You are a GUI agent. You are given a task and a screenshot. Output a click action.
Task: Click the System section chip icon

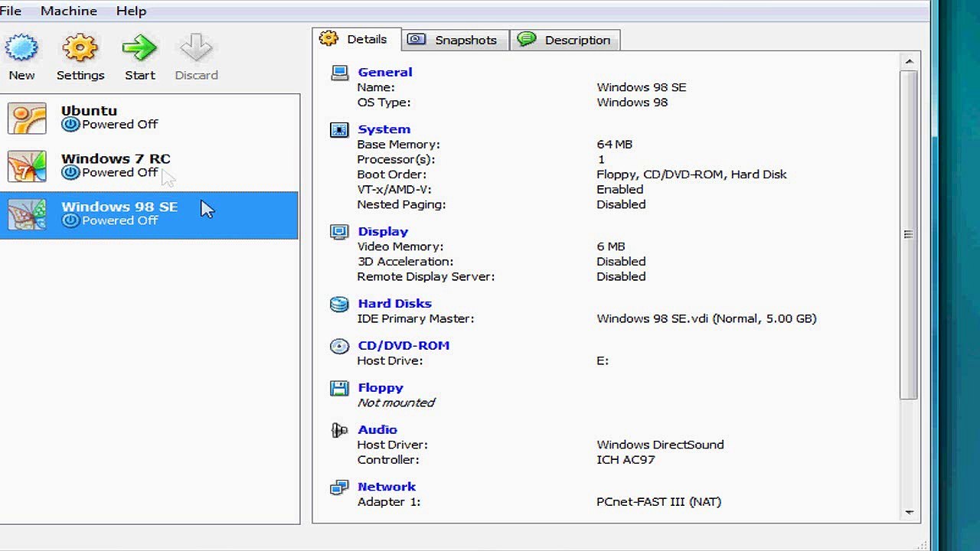339,129
